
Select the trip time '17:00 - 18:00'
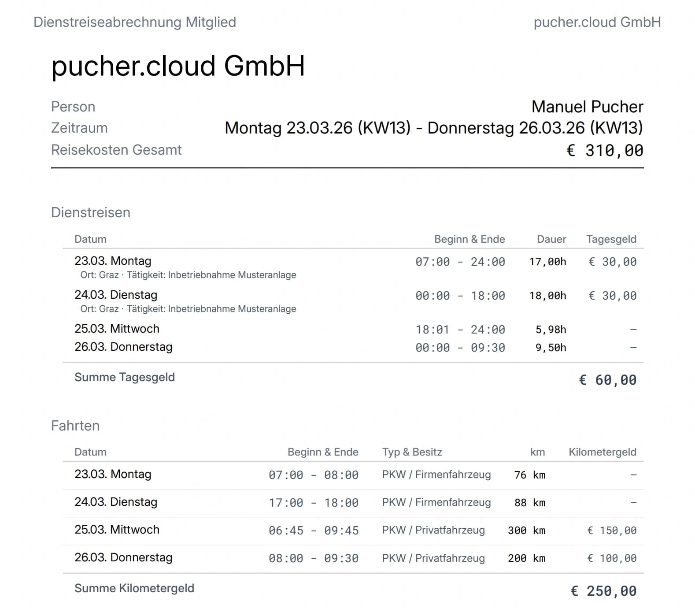point(314,503)
